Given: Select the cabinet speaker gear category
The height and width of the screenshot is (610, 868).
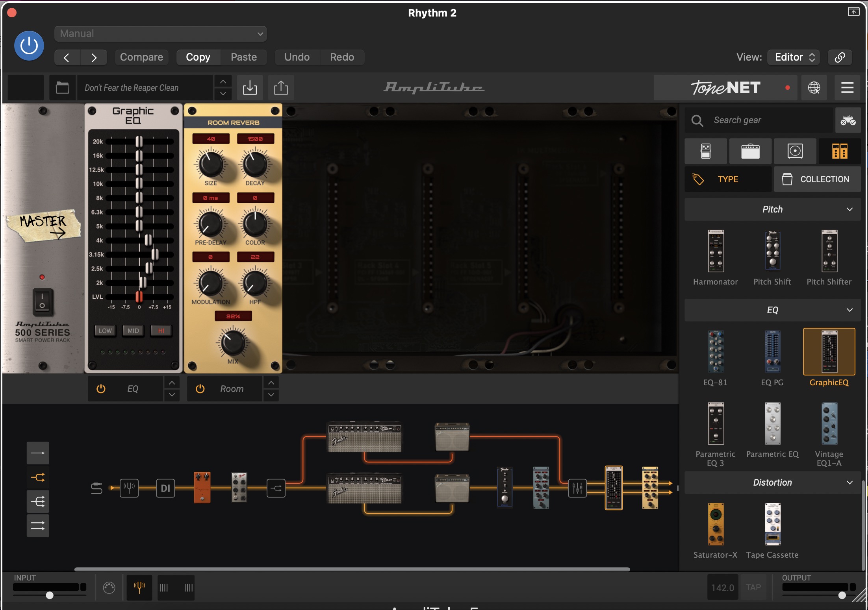Looking at the screenshot, I should click(x=795, y=151).
